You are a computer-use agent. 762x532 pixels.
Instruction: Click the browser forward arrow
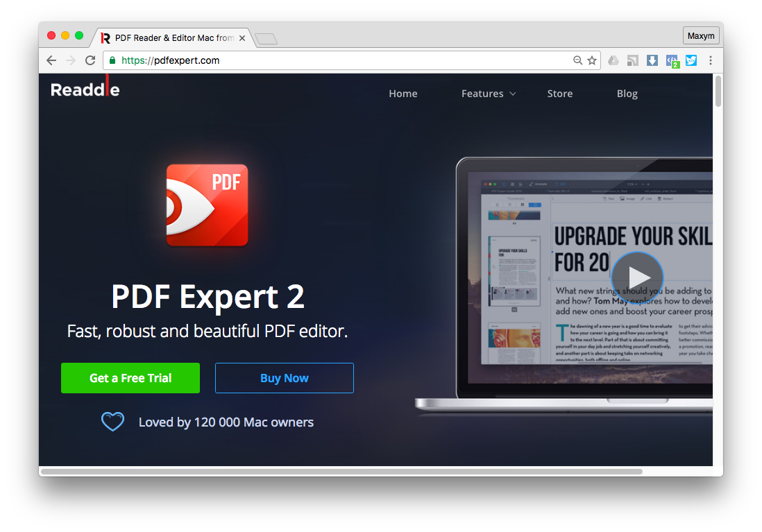(71, 60)
